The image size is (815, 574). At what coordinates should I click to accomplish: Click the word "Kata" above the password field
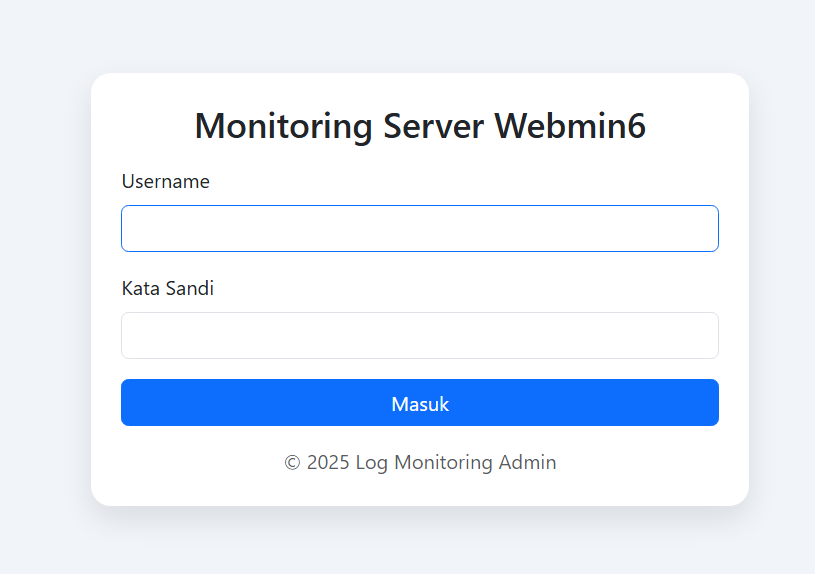click(141, 288)
